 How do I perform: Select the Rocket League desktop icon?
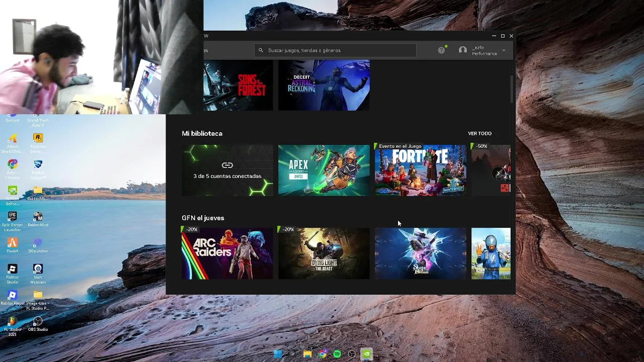[38, 169]
